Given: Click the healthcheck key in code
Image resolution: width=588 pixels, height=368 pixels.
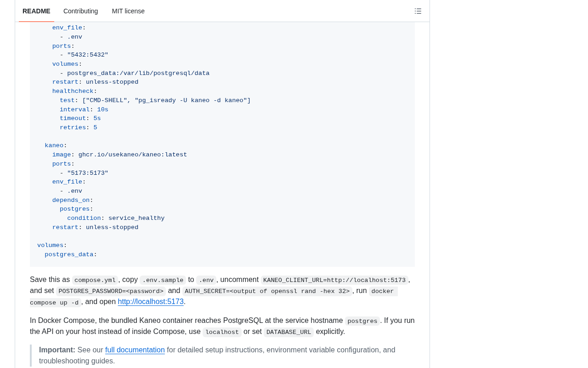Looking at the screenshot, I should pos(73,92).
